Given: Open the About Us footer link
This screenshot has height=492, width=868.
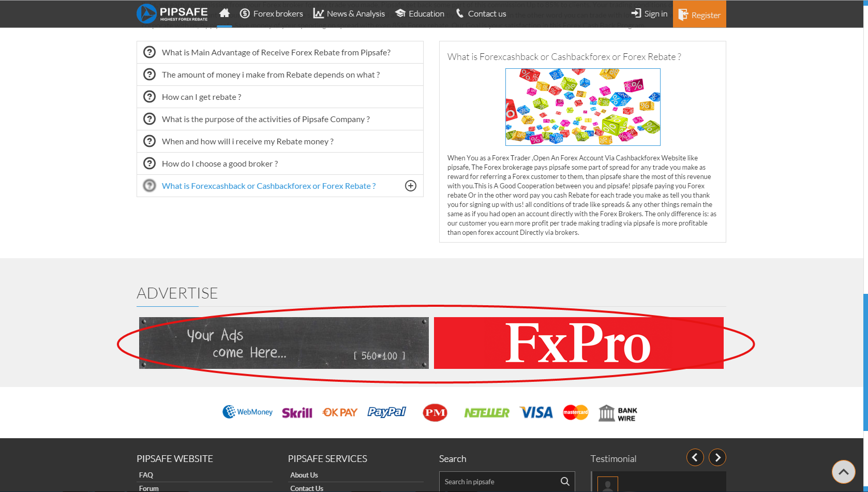Looking at the screenshot, I should pyautogui.click(x=304, y=475).
